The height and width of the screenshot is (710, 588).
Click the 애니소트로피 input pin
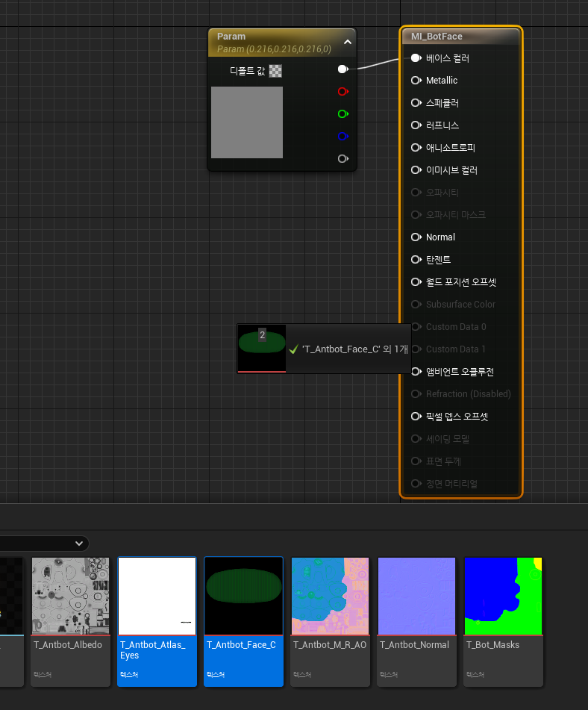tap(416, 148)
